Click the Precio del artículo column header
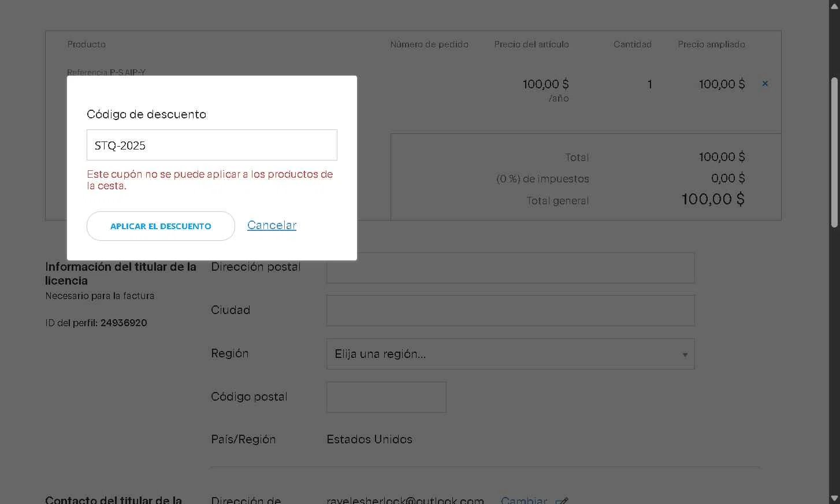This screenshot has height=504, width=840. [531, 44]
